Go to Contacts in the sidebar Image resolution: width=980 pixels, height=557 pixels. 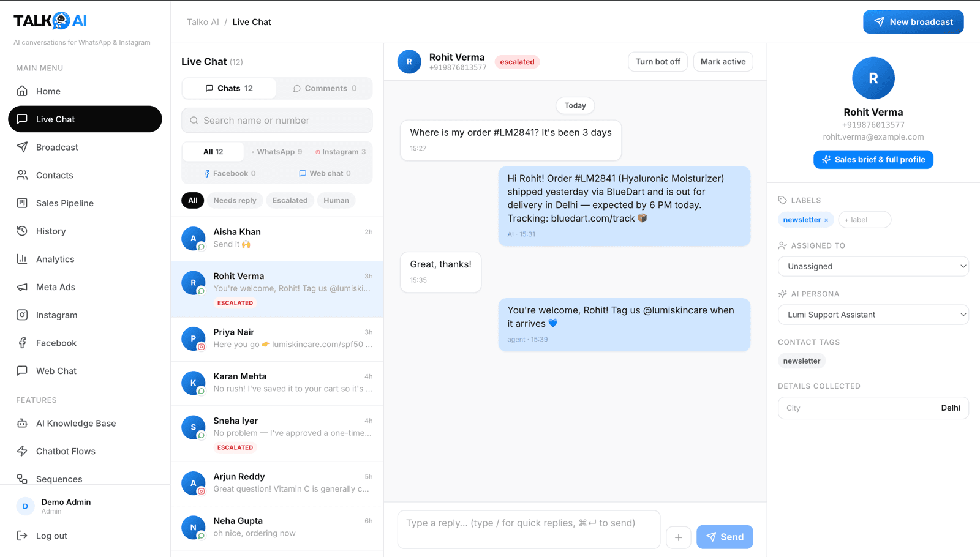click(85, 175)
